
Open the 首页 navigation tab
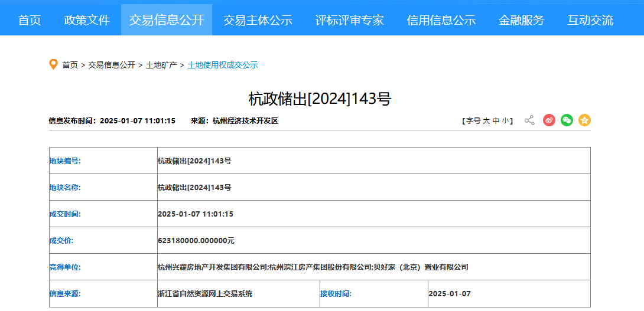point(30,20)
